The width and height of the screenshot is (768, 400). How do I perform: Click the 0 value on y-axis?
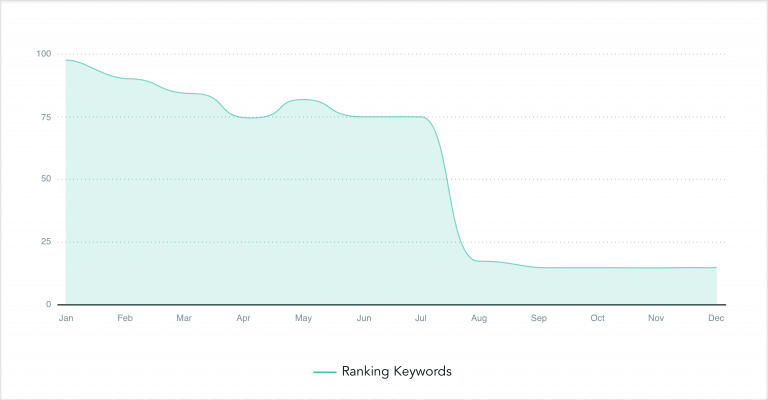(x=48, y=305)
